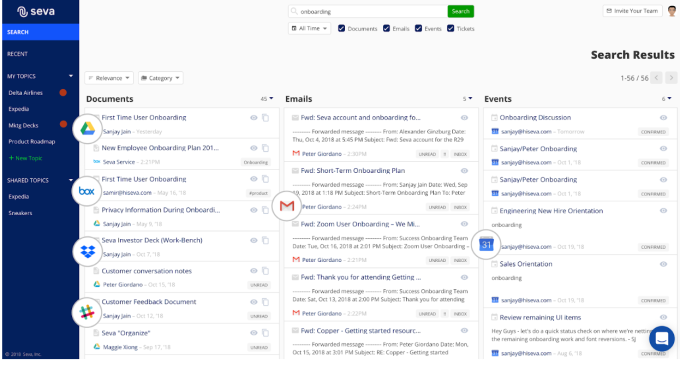Screen dimensions: 680x370
Task: Open Seva Investor Deck (Work-Bench) document
Action: click(152, 240)
